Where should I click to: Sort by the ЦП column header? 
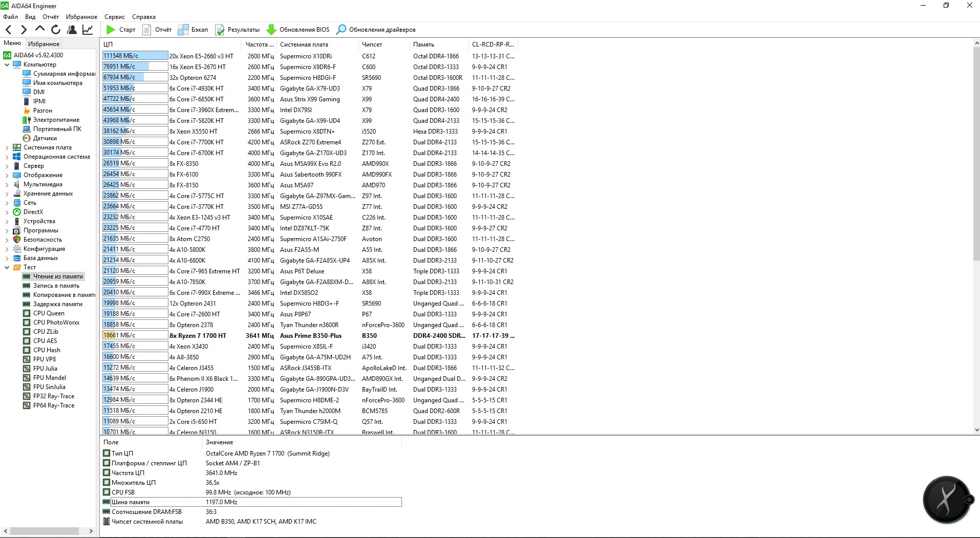coord(171,45)
